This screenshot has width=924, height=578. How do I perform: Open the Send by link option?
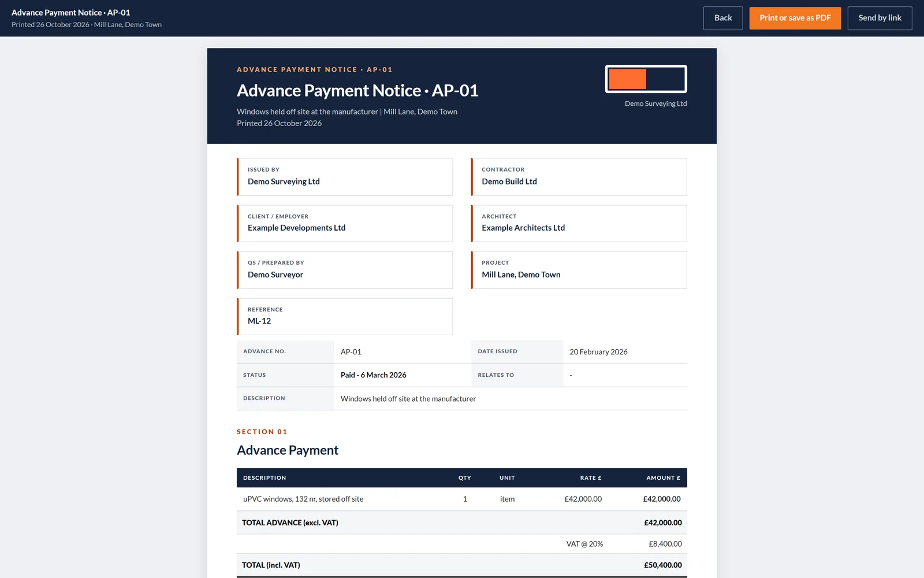click(880, 18)
